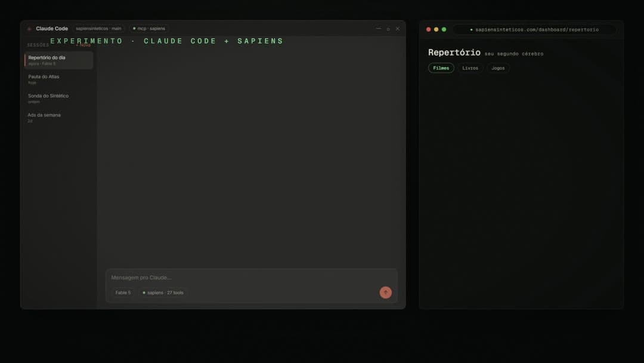Viewport: 644px width, 363px height.
Task: Click the Repertório page heading
Action: pos(454,53)
